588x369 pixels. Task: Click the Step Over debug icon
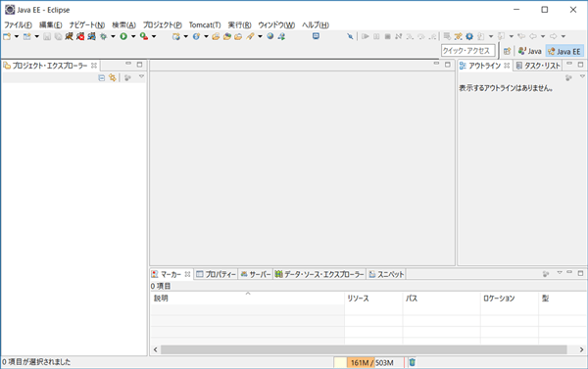point(421,36)
